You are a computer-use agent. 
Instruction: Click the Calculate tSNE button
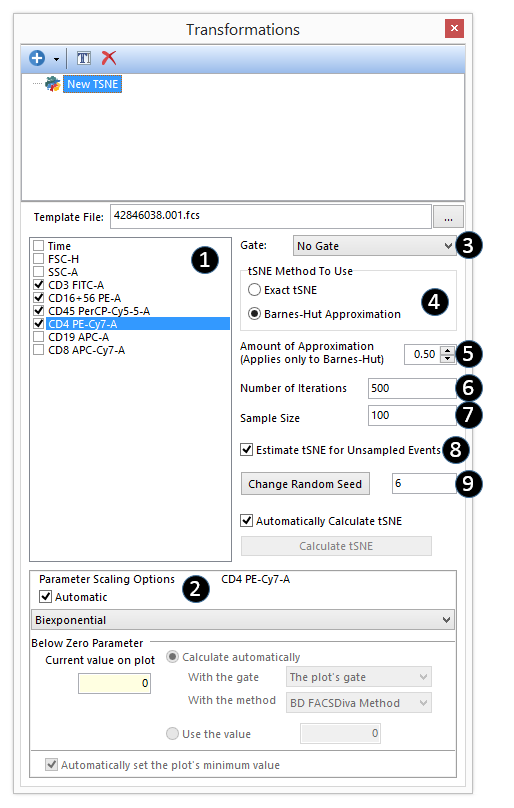coord(336,546)
